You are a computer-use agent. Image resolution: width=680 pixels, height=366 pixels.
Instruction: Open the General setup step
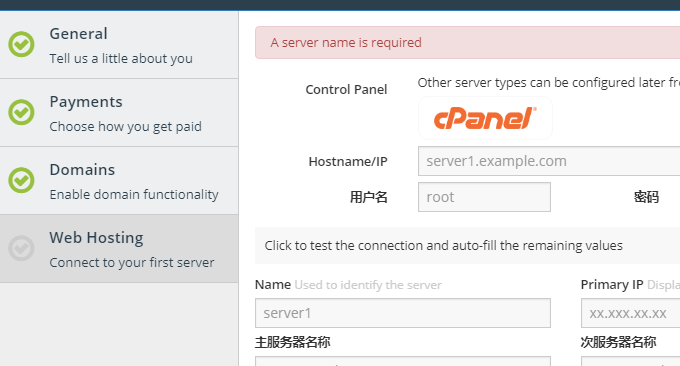pyautogui.click(x=119, y=45)
